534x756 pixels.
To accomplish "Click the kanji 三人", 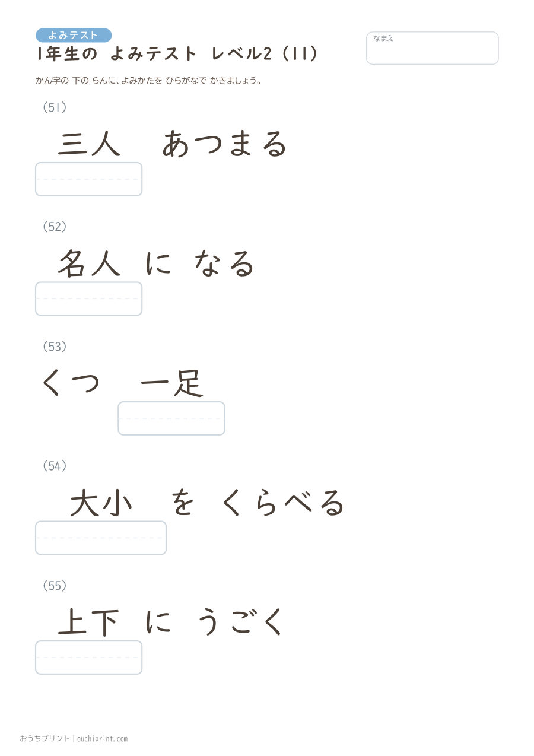I will (90, 144).
